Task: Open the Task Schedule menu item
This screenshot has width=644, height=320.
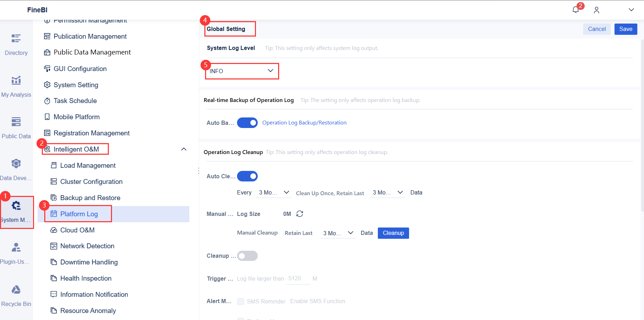Action: point(75,101)
